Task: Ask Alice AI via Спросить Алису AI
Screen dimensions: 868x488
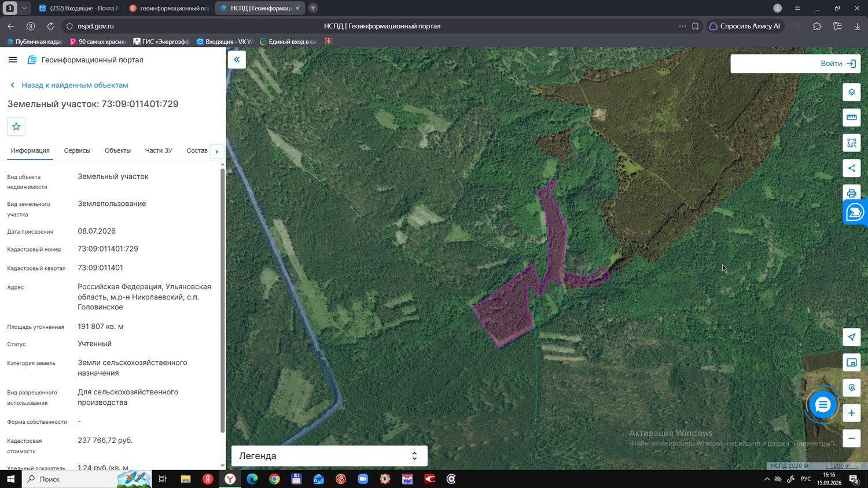Action: pos(745,26)
